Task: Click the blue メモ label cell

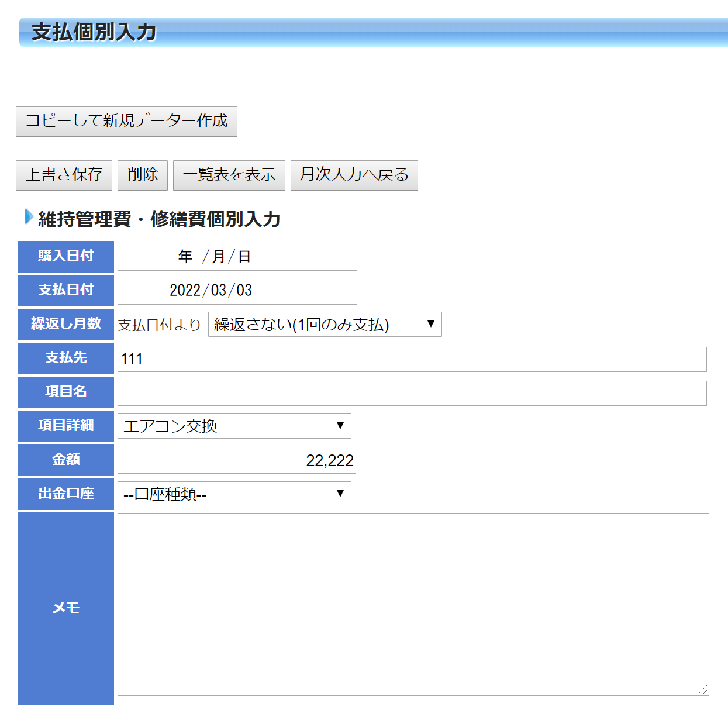Action: (x=66, y=608)
